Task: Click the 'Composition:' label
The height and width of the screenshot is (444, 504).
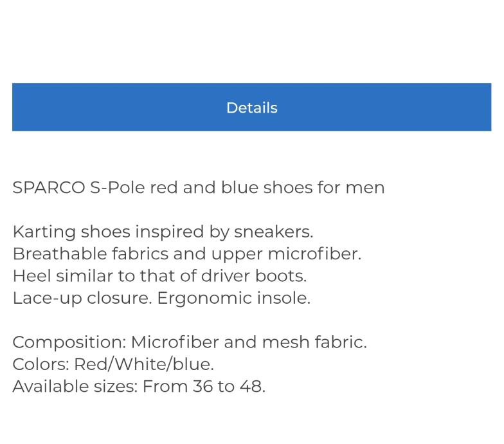Action: coord(69,342)
